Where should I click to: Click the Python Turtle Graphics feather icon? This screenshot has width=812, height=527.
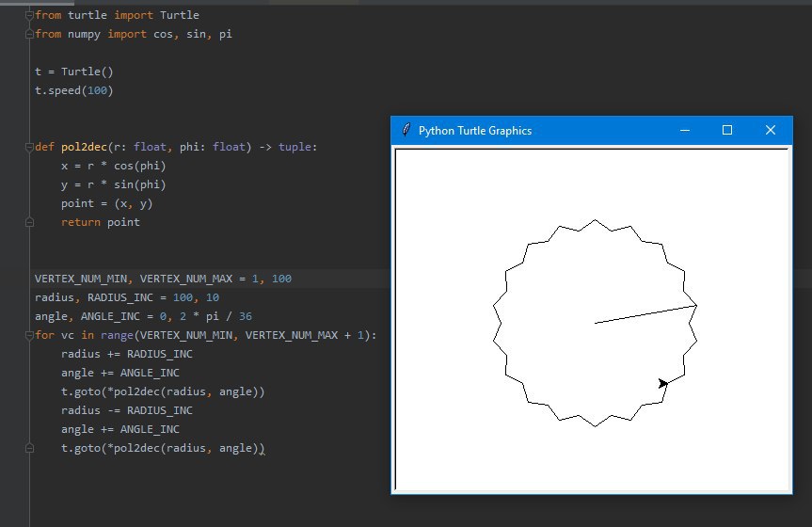click(406, 130)
